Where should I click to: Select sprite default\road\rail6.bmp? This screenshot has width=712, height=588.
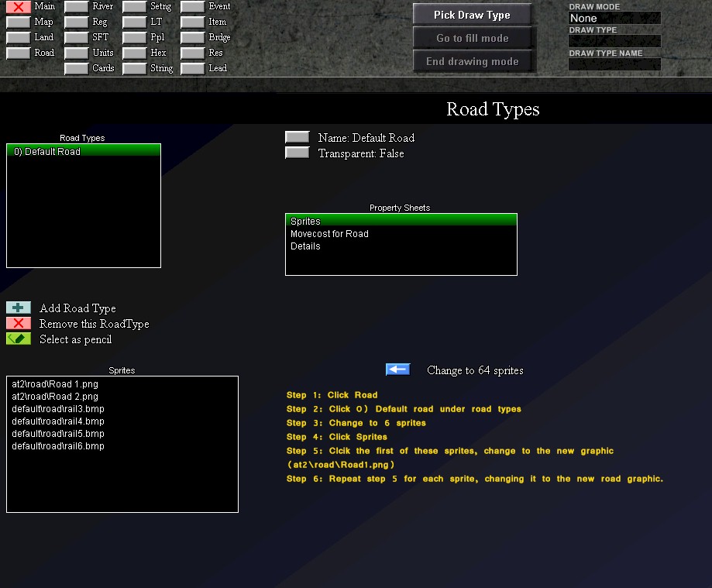(x=122, y=445)
